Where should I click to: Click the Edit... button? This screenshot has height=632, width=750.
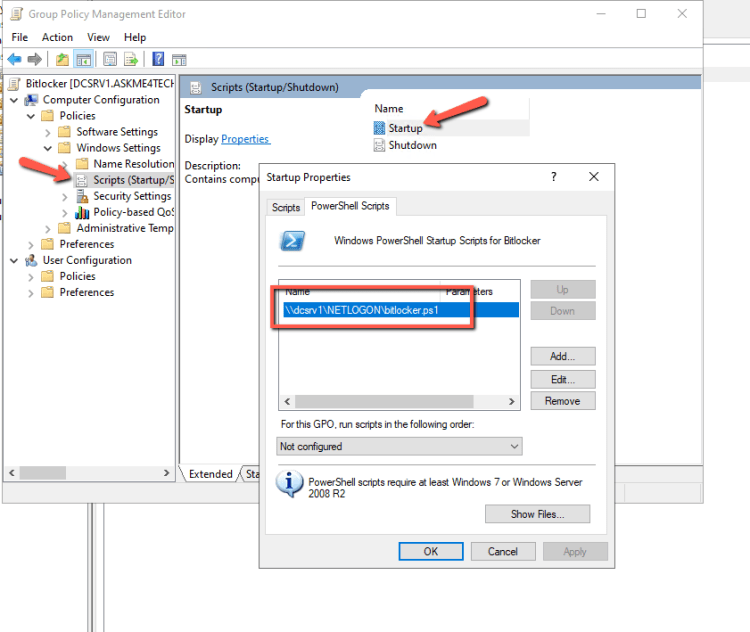[x=563, y=379]
